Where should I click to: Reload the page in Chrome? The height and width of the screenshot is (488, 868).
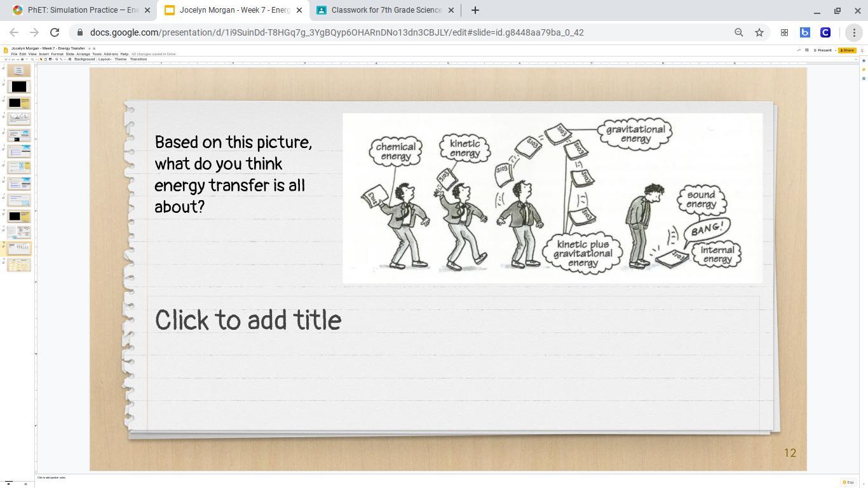coord(55,32)
